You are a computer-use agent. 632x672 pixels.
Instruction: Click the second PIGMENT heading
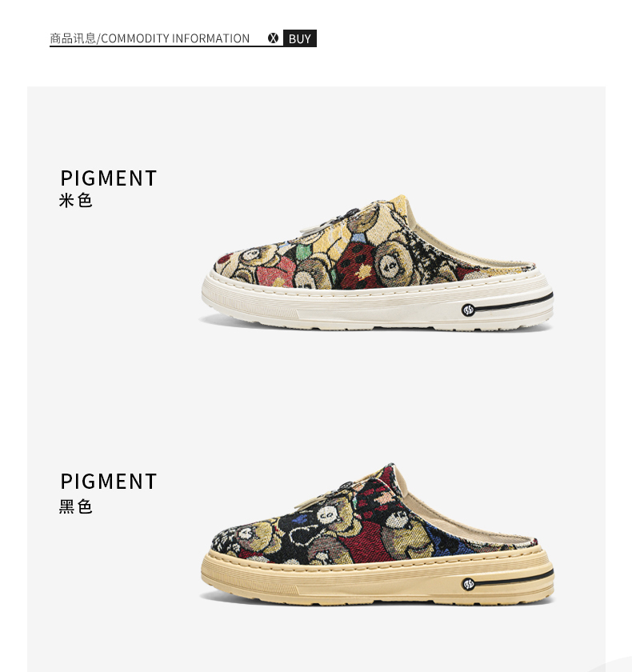pyautogui.click(x=109, y=482)
